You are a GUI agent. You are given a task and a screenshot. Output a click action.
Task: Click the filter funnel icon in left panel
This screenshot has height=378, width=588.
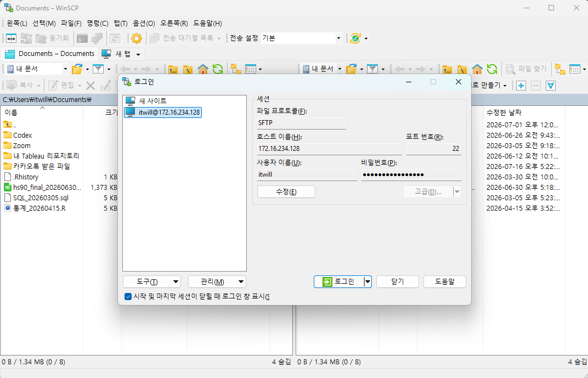tap(98, 69)
